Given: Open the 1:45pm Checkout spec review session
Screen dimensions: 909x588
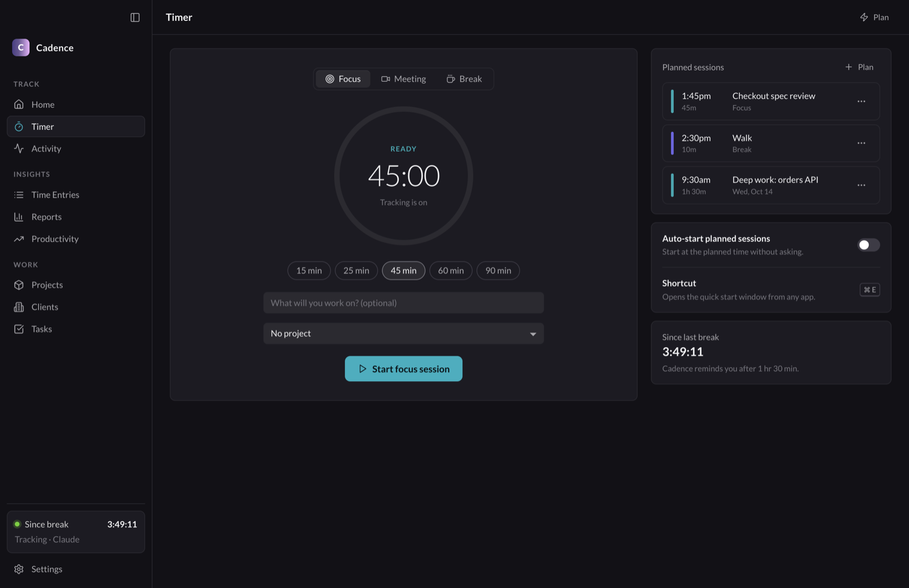Looking at the screenshot, I should pos(771,101).
